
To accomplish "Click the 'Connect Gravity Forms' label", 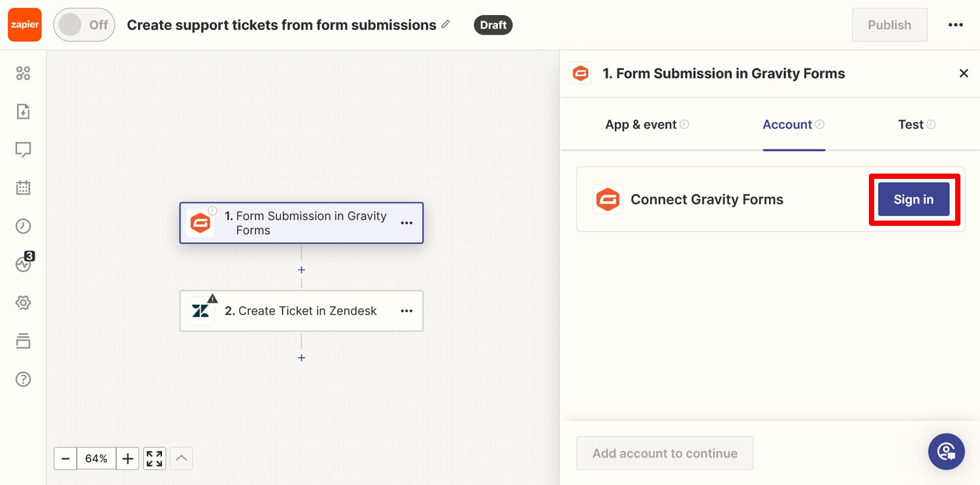I will coord(707,200).
